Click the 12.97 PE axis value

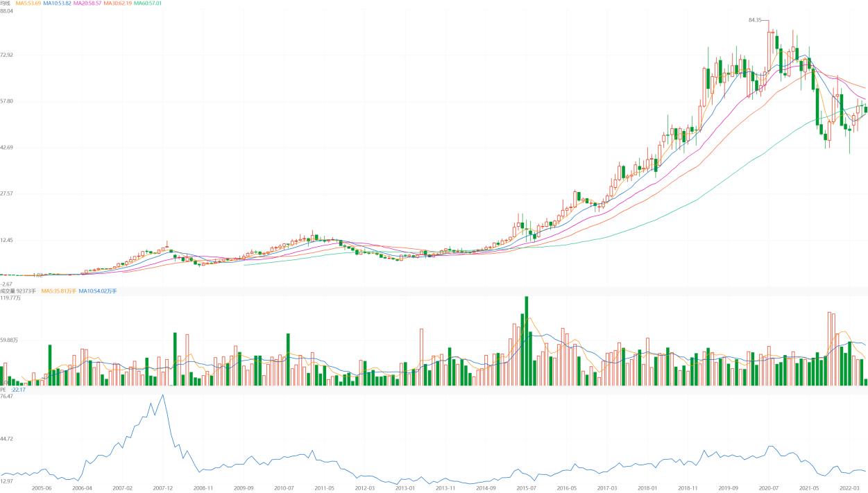pos(7,481)
